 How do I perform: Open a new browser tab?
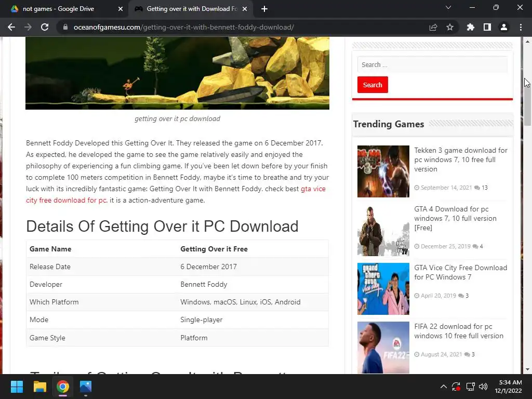click(264, 9)
